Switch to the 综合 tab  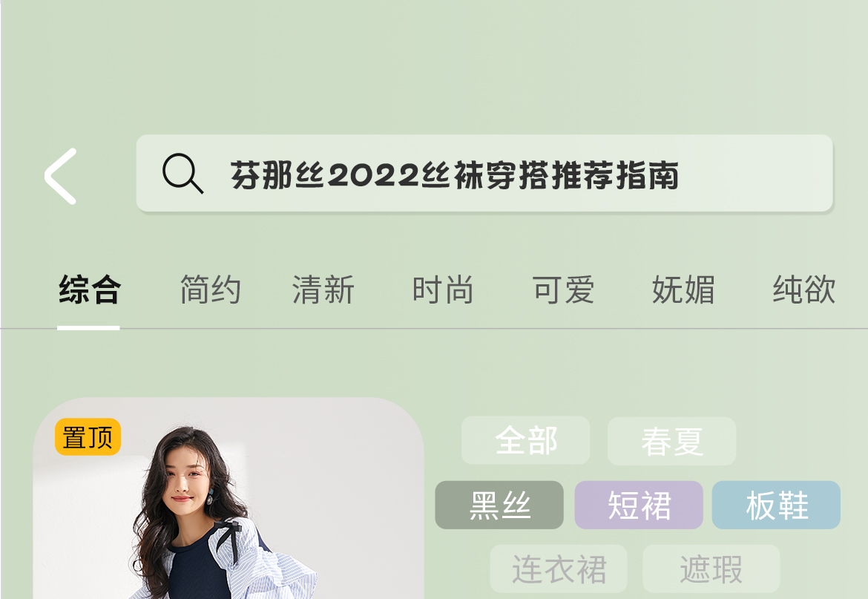click(89, 289)
